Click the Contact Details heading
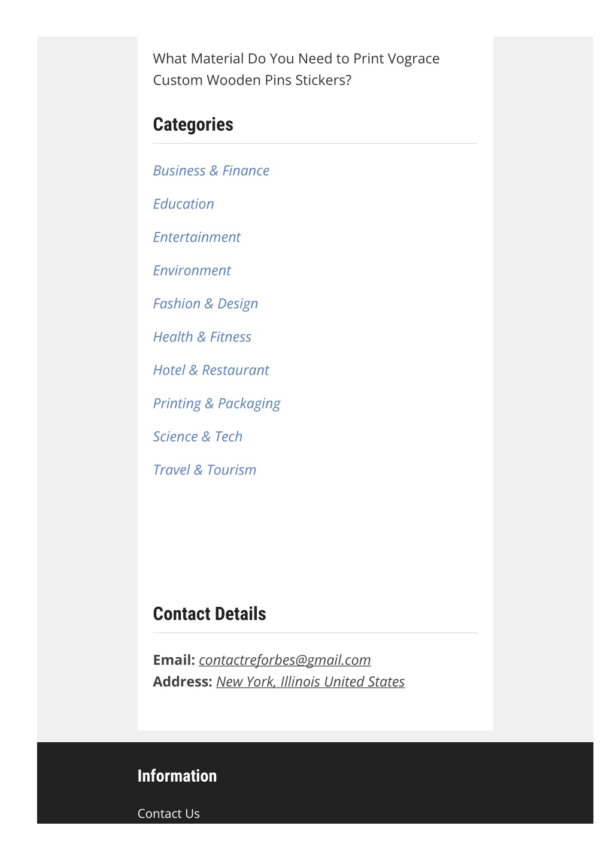Viewport: 613px width, 868px height. tap(210, 614)
